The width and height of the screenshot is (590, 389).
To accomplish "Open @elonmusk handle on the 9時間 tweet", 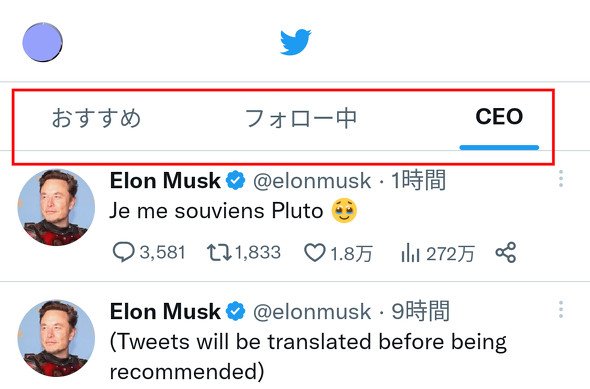I will pyautogui.click(x=312, y=312).
